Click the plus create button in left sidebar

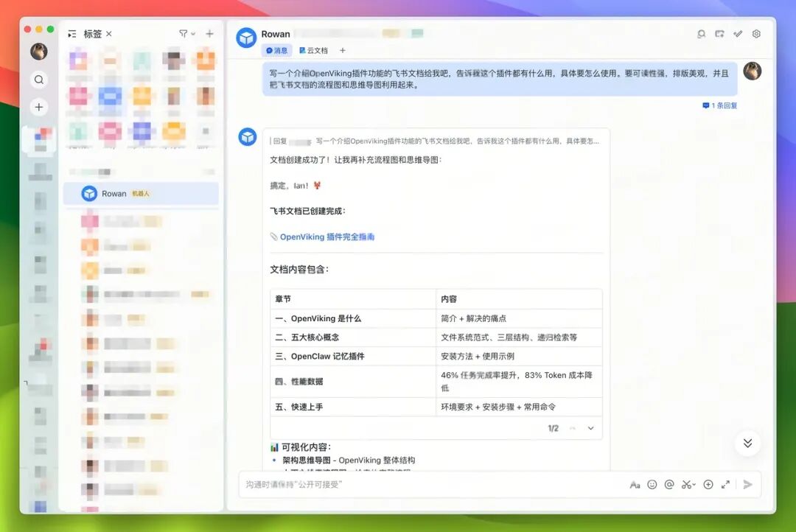(x=38, y=107)
